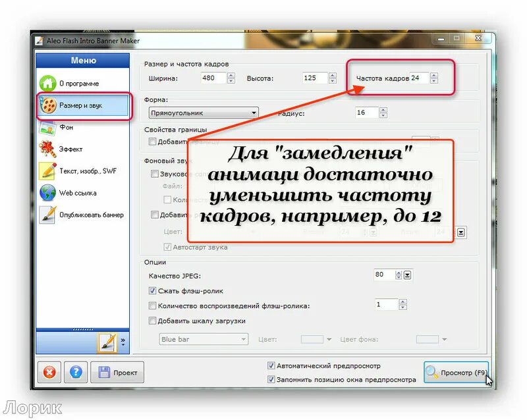Close the Aleo Flash Intro Banner Maker window
The image size is (527, 420).
point(478,39)
